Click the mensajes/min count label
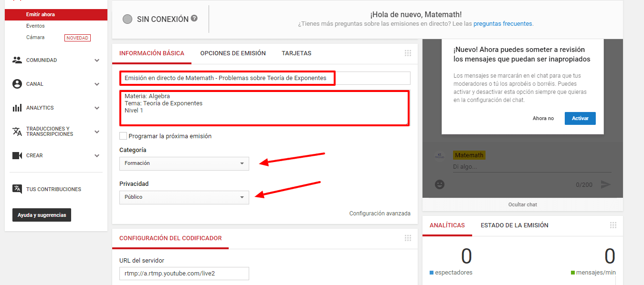 [x=596, y=273]
